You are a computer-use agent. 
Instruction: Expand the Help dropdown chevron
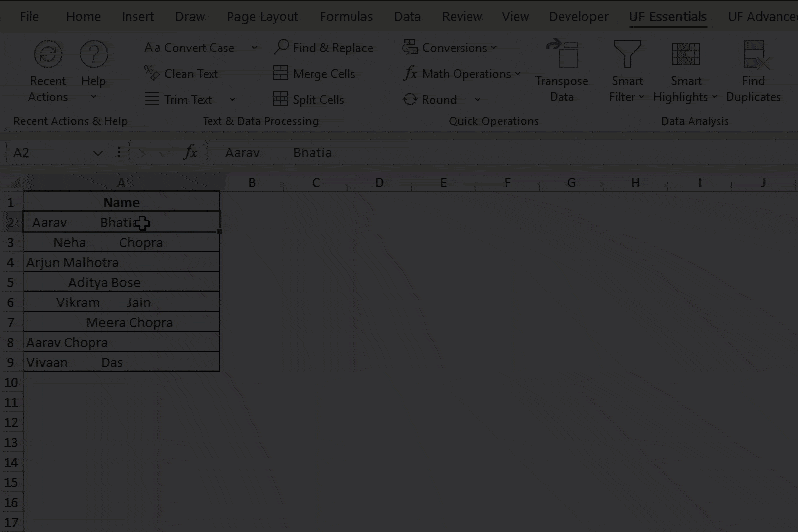[94, 97]
